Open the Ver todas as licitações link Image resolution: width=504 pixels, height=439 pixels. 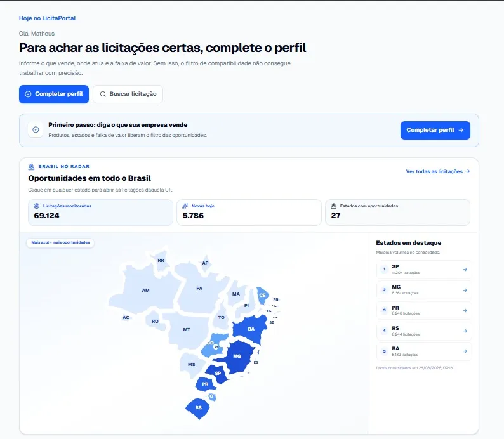pyautogui.click(x=438, y=171)
